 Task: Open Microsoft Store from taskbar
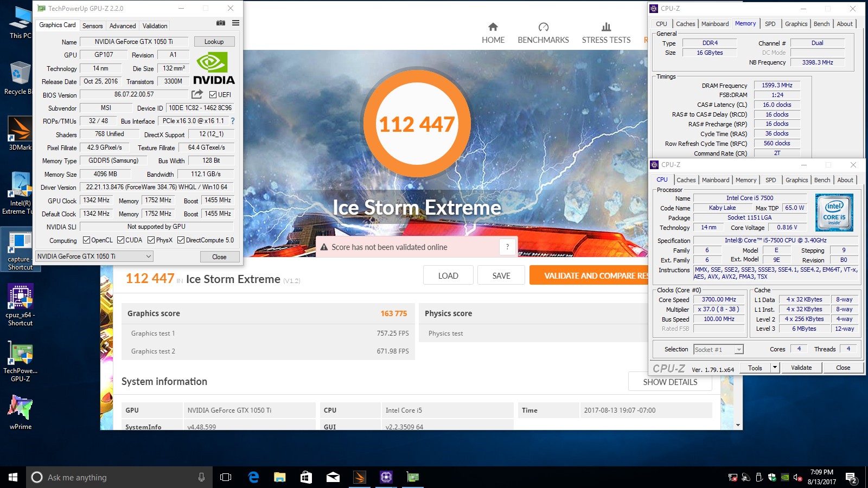[x=306, y=477]
